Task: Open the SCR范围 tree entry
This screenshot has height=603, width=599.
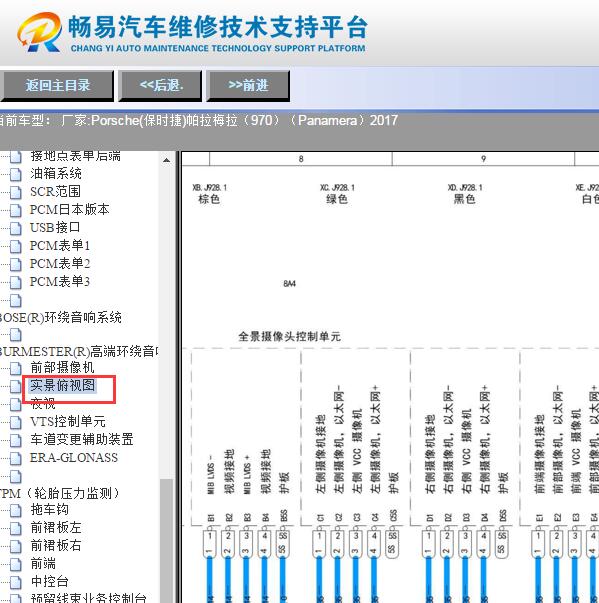Action: [55, 192]
